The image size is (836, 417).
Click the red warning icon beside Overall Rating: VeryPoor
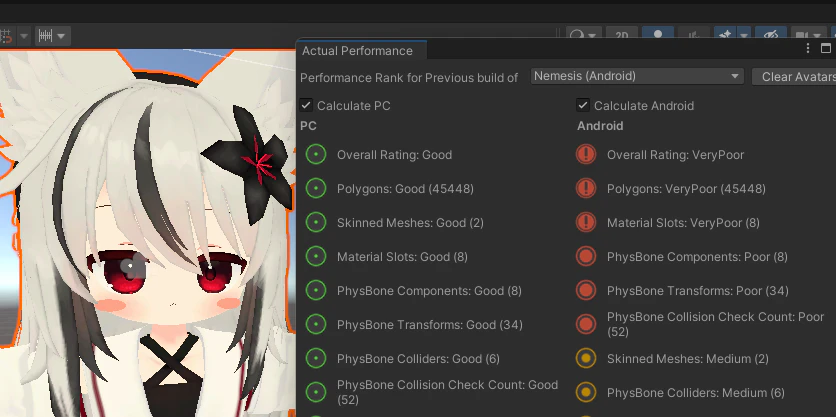pos(586,155)
